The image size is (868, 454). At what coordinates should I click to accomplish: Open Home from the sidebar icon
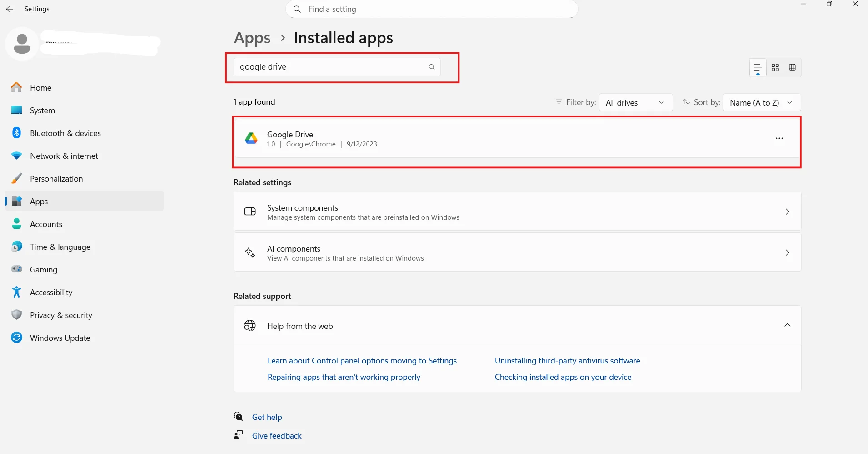click(x=16, y=87)
